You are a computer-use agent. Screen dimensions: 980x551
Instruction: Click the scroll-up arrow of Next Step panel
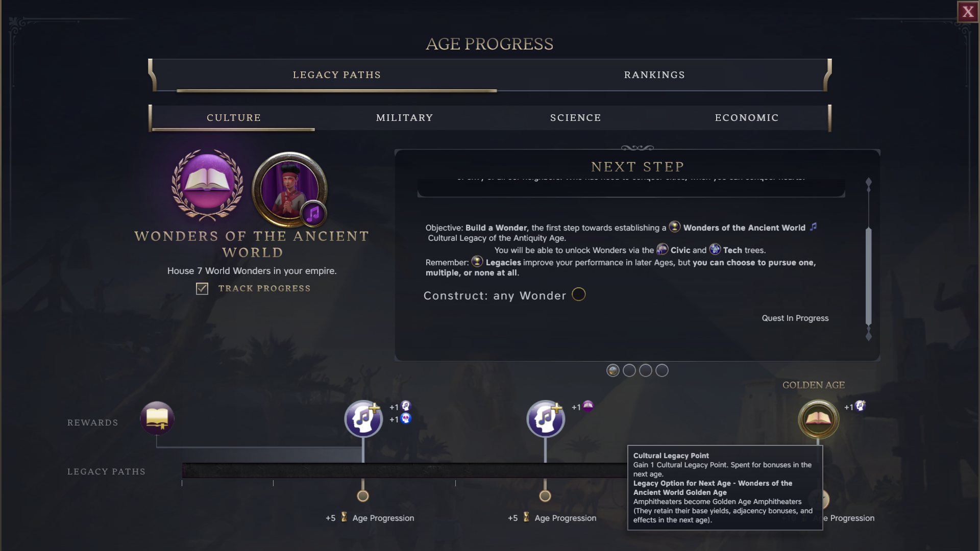(x=869, y=183)
